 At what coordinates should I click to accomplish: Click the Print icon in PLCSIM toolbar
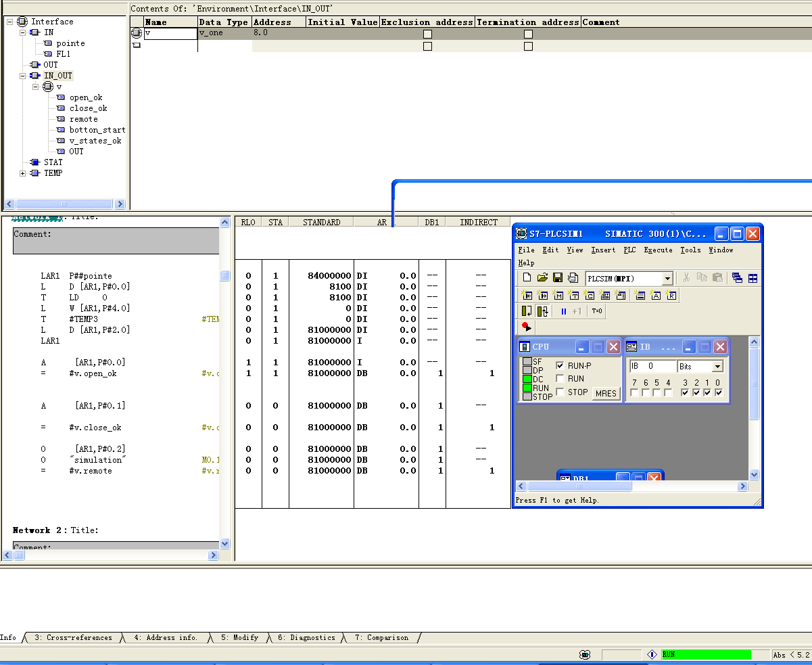pos(573,278)
